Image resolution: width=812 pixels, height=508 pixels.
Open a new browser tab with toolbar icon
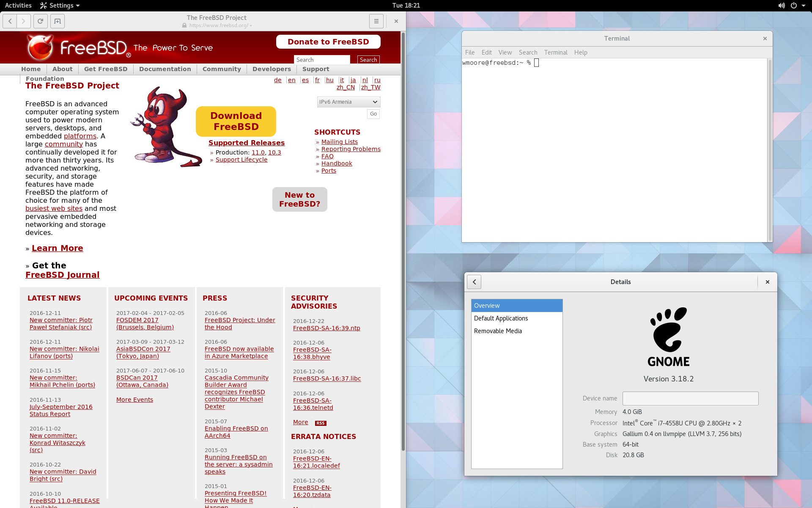pos(58,21)
